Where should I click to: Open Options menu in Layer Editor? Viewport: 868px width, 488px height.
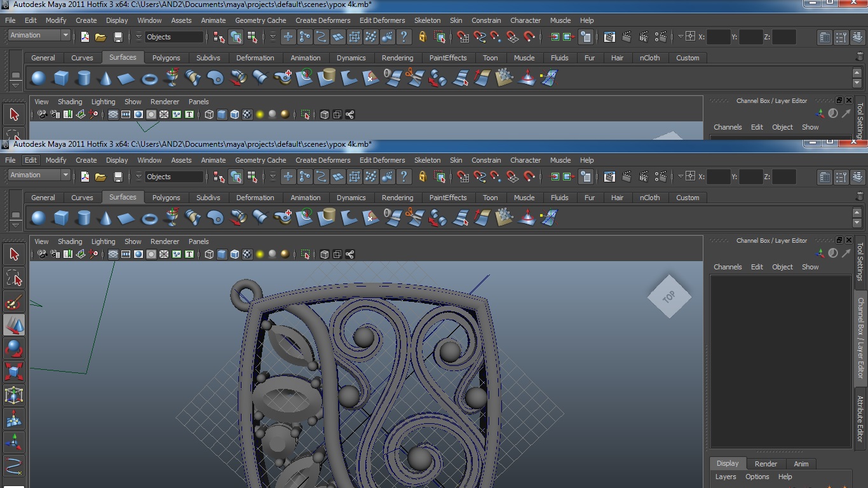[x=757, y=477]
